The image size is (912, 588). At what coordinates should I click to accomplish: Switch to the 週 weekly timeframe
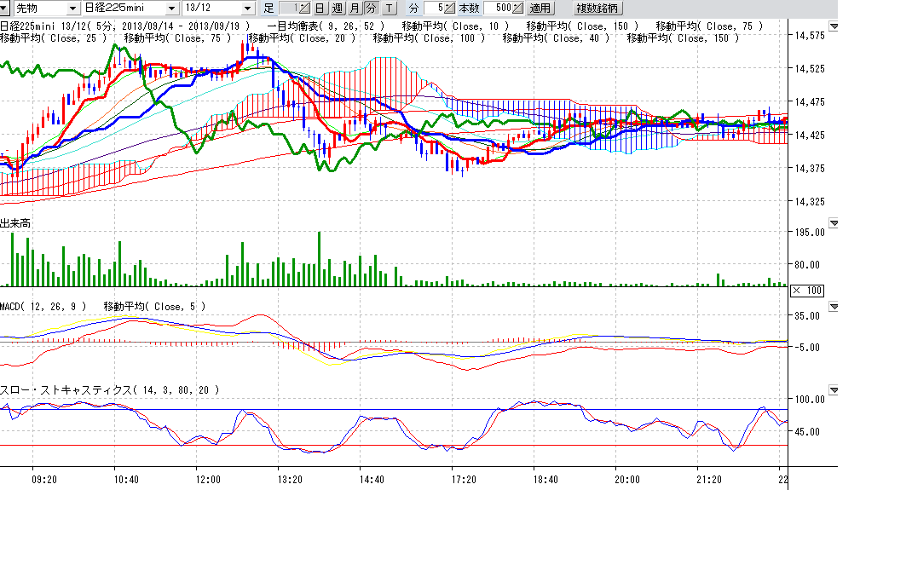[337, 8]
